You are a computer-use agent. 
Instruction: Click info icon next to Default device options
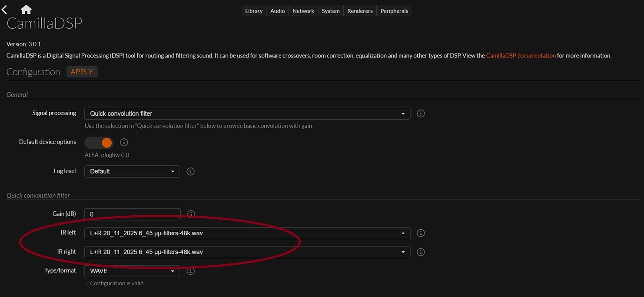tap(124, 142)
